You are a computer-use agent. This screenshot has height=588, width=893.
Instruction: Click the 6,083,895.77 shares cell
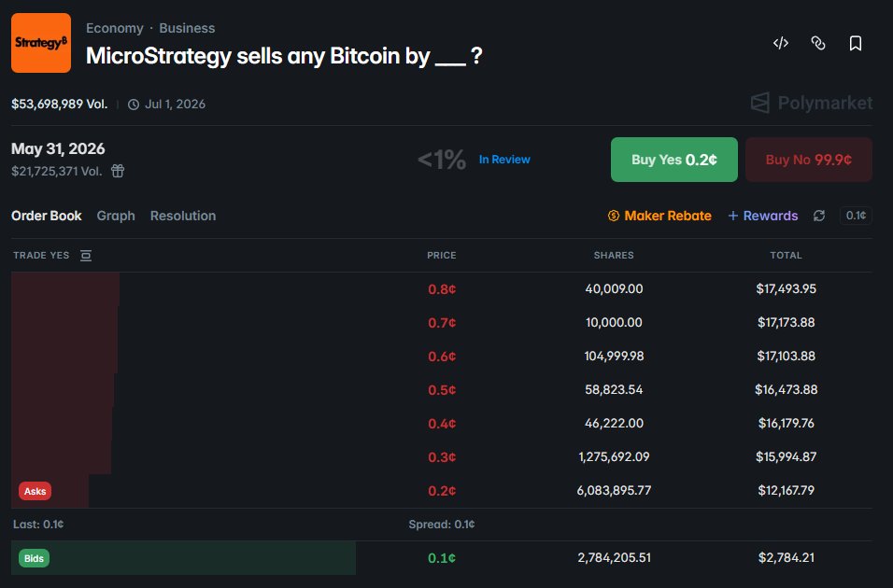pos(614,490)
